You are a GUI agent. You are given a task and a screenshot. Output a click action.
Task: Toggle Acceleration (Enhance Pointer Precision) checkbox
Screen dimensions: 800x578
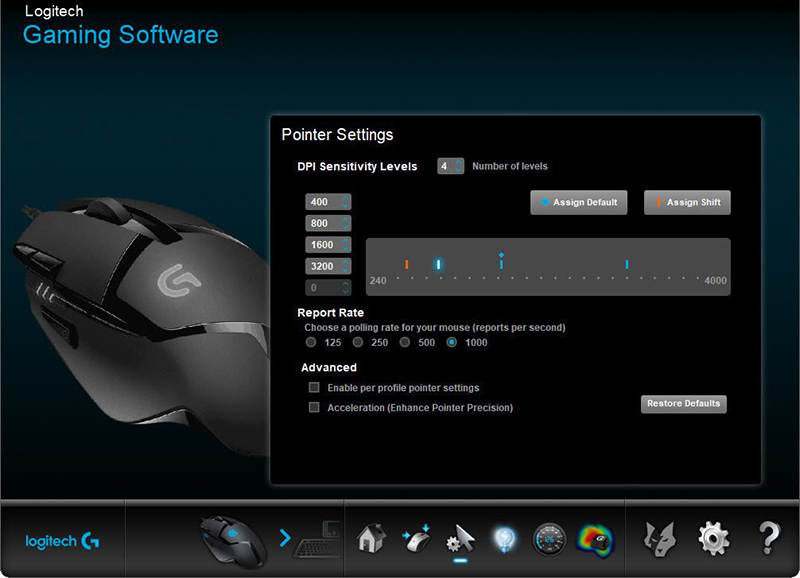[314, 408]
